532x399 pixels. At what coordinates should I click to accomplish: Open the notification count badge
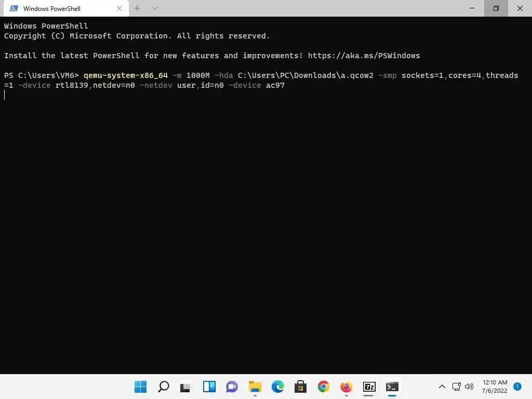coord(517,387)
